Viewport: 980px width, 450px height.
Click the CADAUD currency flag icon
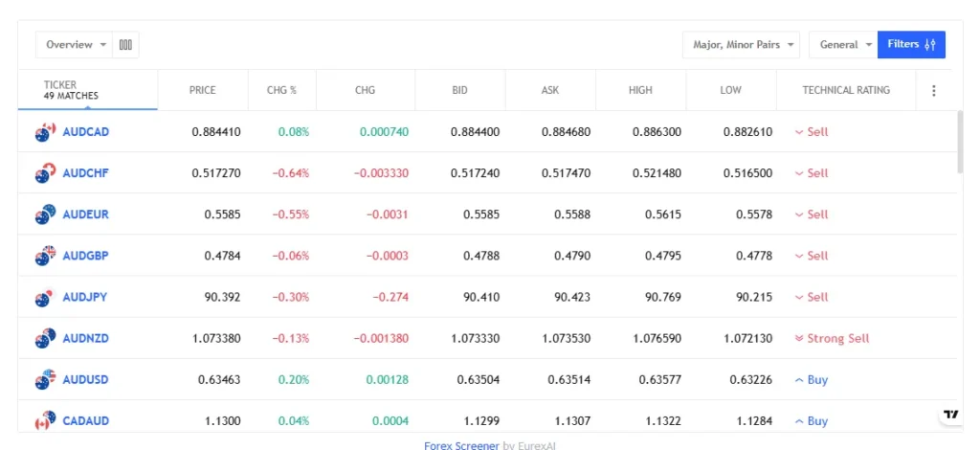(45, 421)
